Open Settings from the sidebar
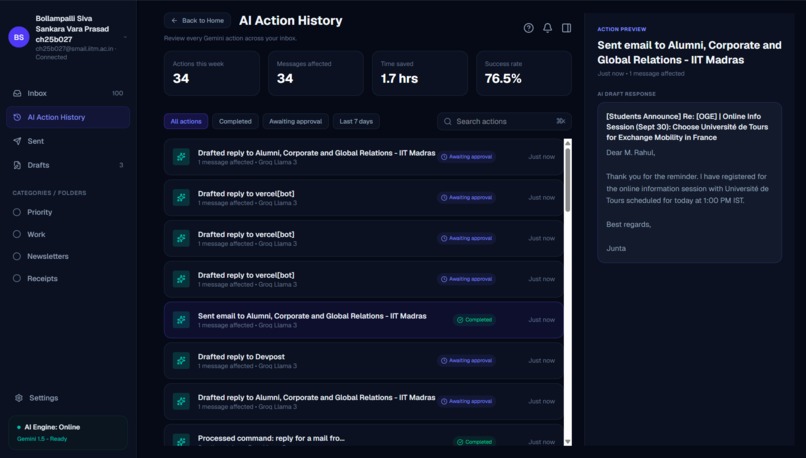 point(68,398)
